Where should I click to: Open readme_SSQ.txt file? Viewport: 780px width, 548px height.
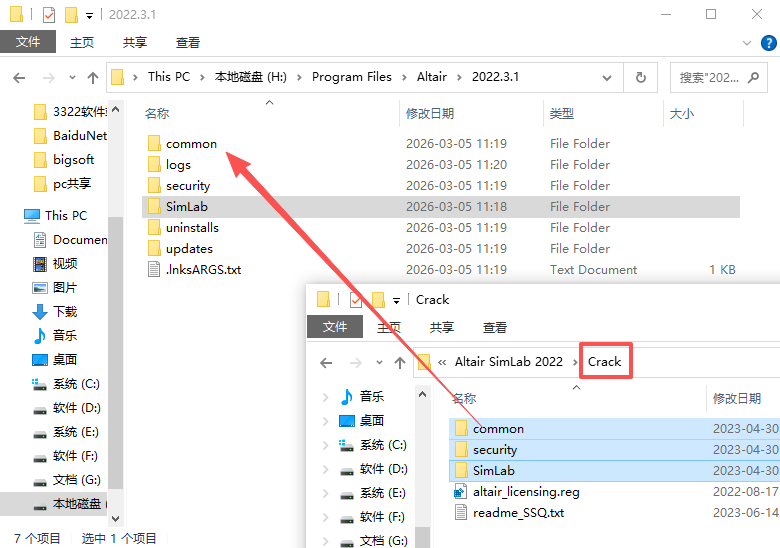pyautogui.click(x=518, y=512)
